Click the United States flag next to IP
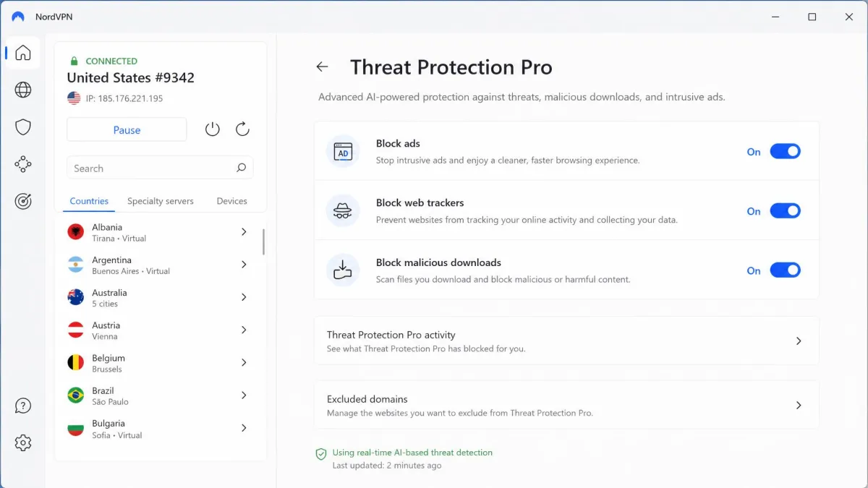The image size is (868, 488). click(x=74, y=98)
